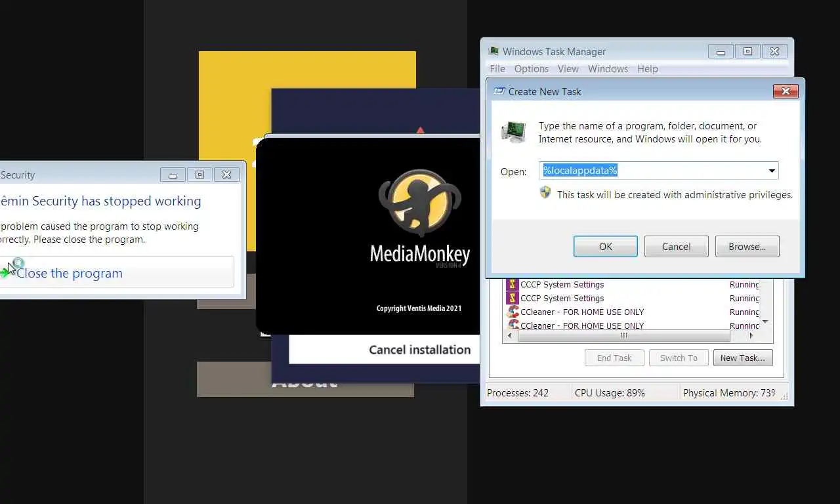Click New Task... in Task Manager
The height and width of the screenshot is (504, 840).
(742, 358)
